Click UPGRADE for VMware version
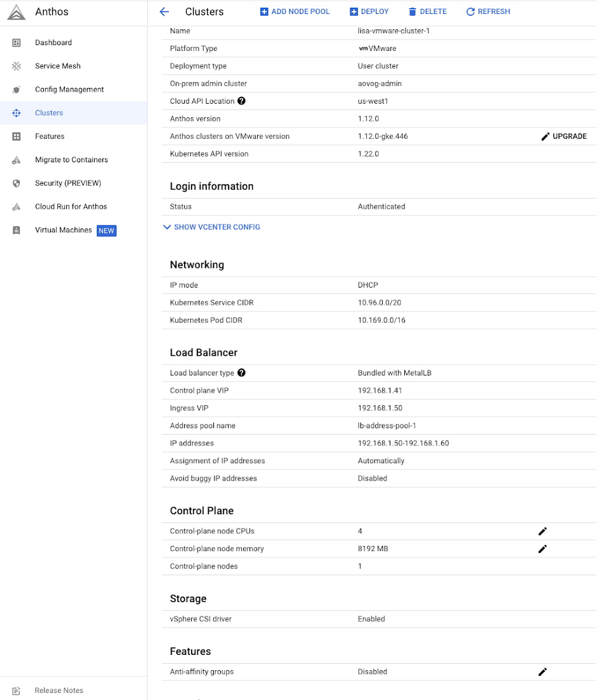 point(564,136)
